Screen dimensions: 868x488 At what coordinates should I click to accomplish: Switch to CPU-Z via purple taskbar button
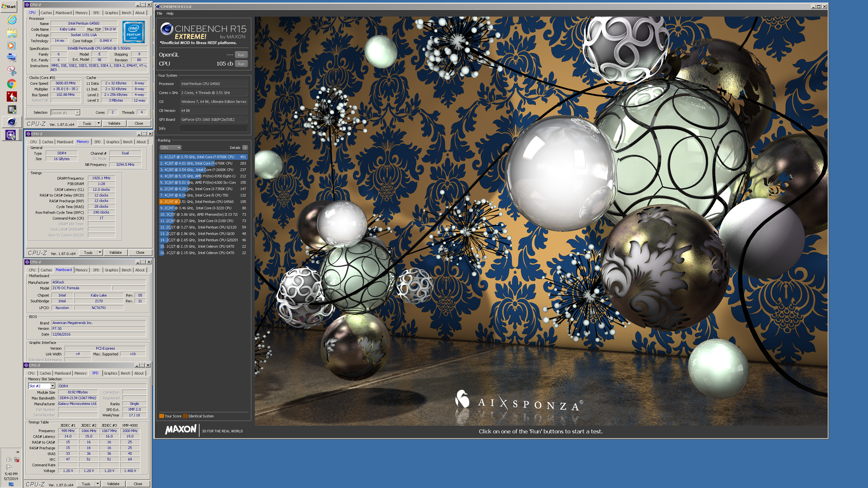tap(11, 135)
